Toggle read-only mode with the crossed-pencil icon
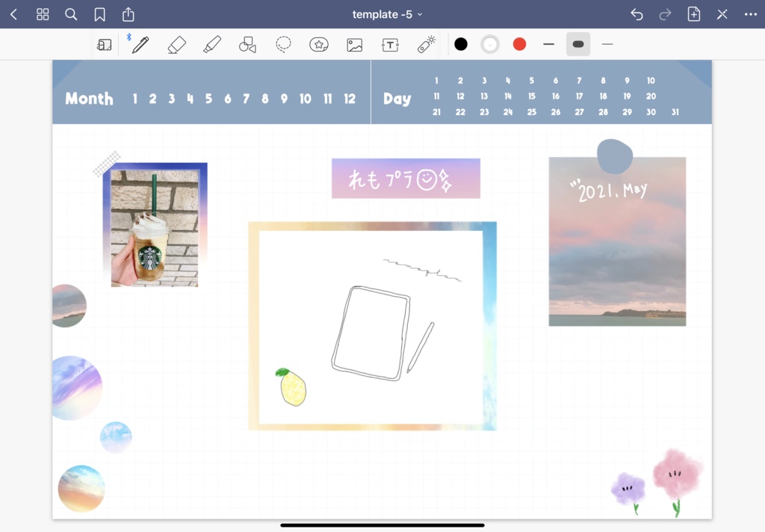 point(722,15)
